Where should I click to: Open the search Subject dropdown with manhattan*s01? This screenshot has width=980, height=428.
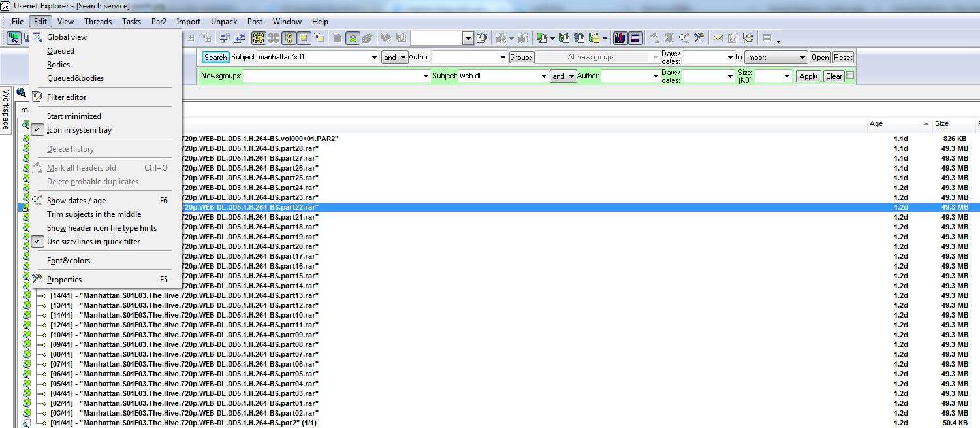(374, 58)
